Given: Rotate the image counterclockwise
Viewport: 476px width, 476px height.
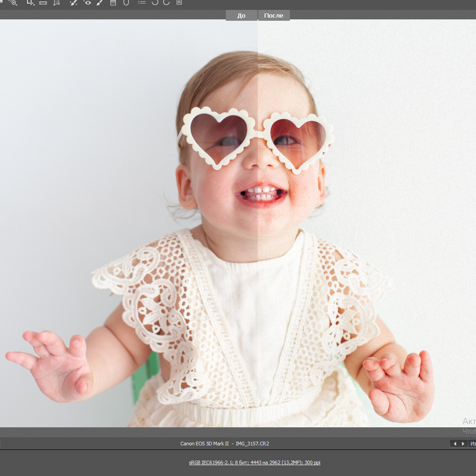Looking at the screenshot, I should click(x=155, y=3).
